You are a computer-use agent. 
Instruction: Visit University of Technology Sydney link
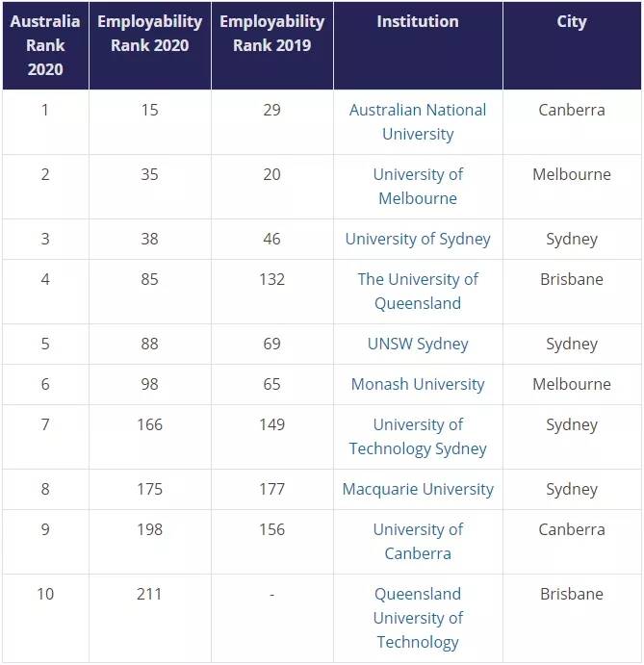click(418, 436)
